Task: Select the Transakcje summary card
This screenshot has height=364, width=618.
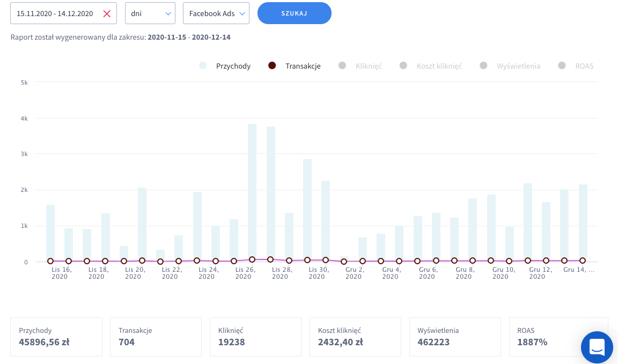Action: (156, 337)
